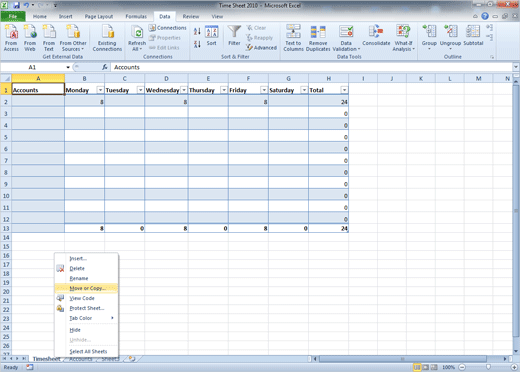Open the Tab Color submenu
Screen dimensions: 520x372
click(x=86, y=318)
